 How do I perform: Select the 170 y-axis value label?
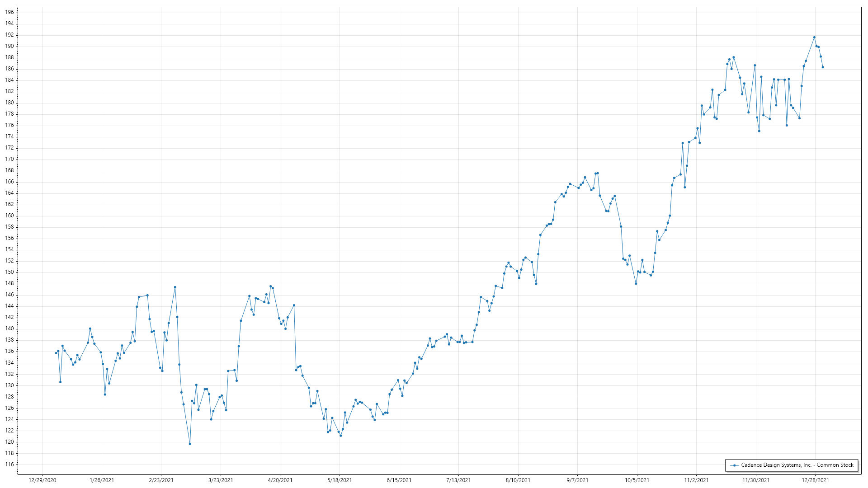[9, 159]
